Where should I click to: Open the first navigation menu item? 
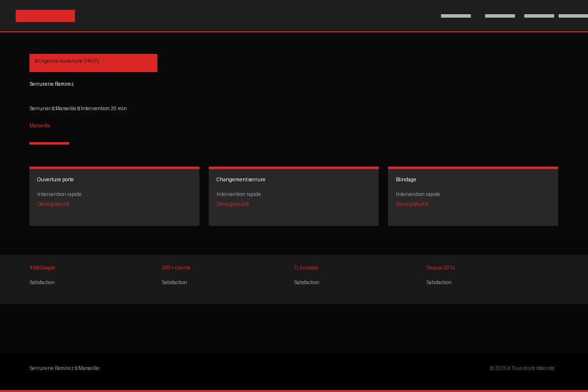[x=456, y=16]
